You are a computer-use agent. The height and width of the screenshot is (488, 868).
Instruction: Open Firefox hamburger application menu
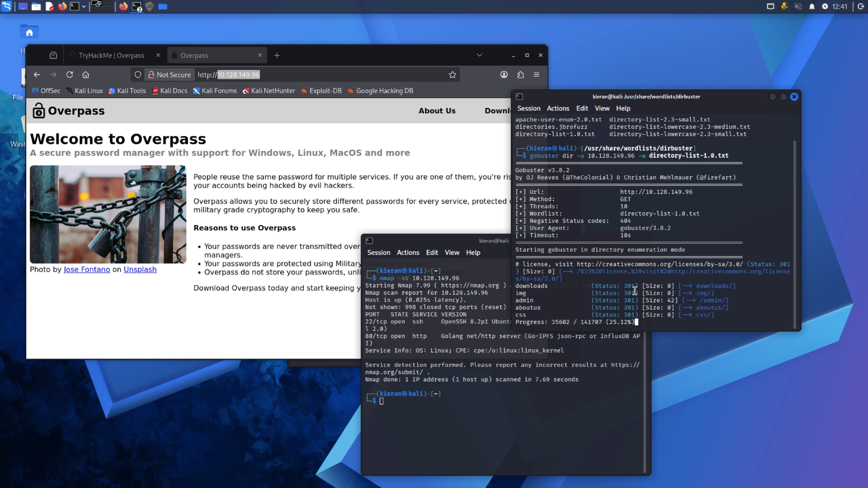(536, 75)
